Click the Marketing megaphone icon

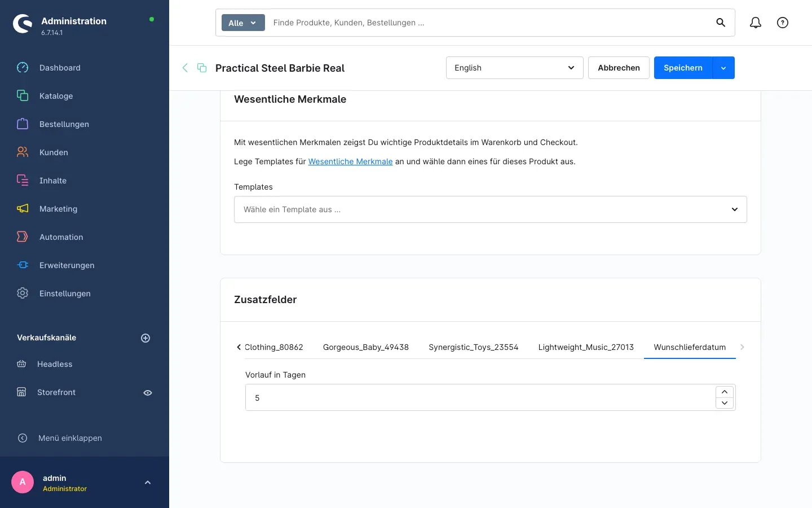(x=23, y=209)
